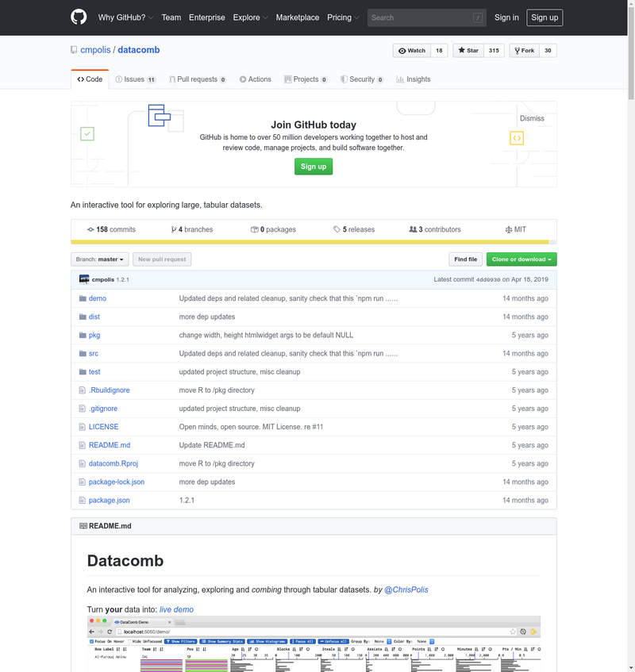View the 30 forks count
The height and width of the screenshot is (672, 635).
(548, 51)
